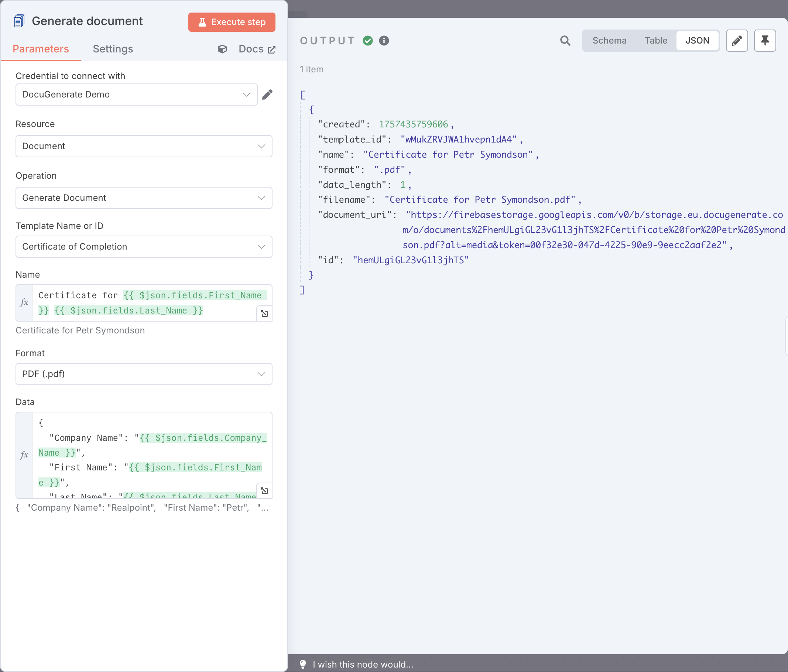Expand the Resource dropdown showing Document
Viewport: 788px width, 672px height.
(144, 146)
